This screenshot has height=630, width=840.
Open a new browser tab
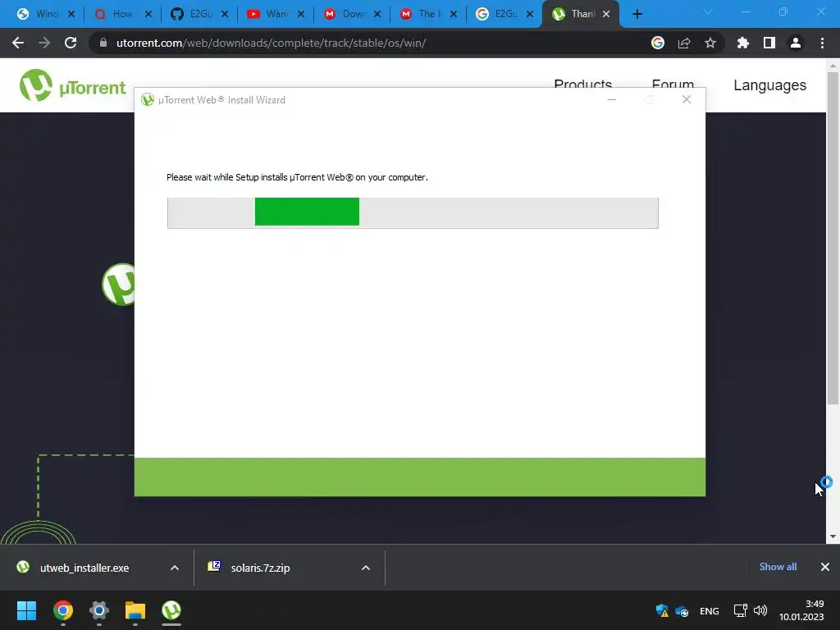tap(637, 14)
